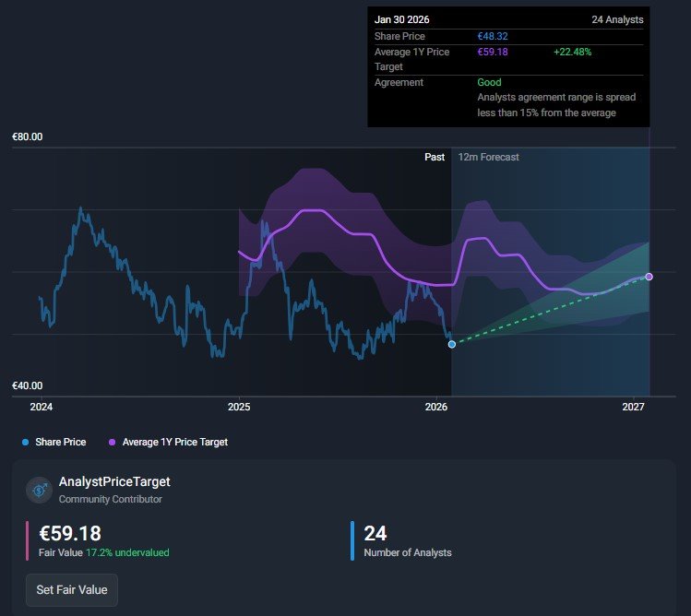The image size is (691, 616).
Task: Click the Number of Analysts count
Action: pyautogui.click(x=375, y=533)
